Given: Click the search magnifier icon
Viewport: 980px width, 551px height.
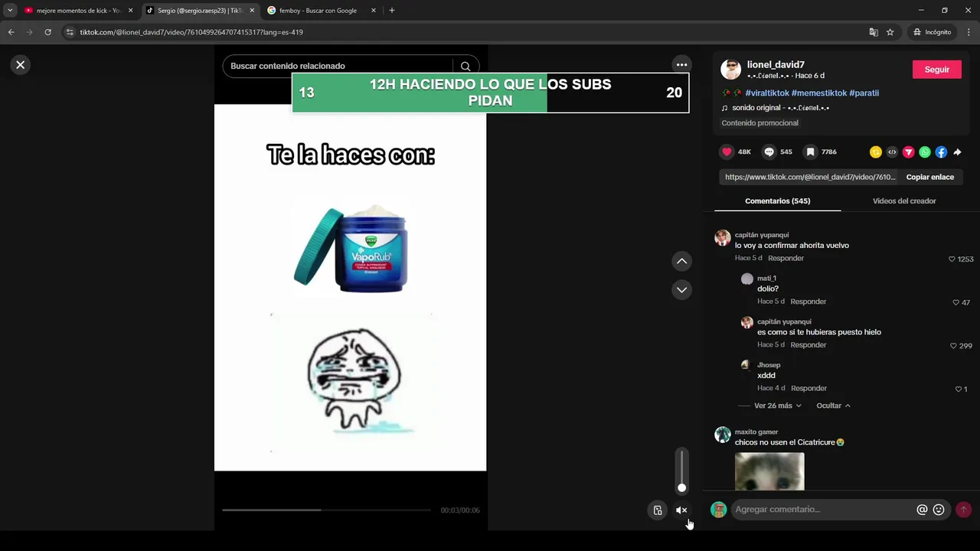Looking at the screenshot, I should click(465, 67).
